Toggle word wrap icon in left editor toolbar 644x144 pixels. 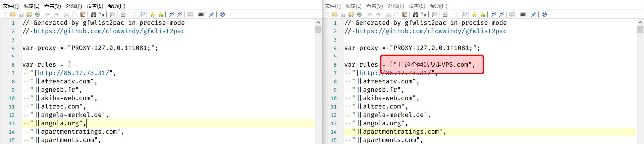123,14
